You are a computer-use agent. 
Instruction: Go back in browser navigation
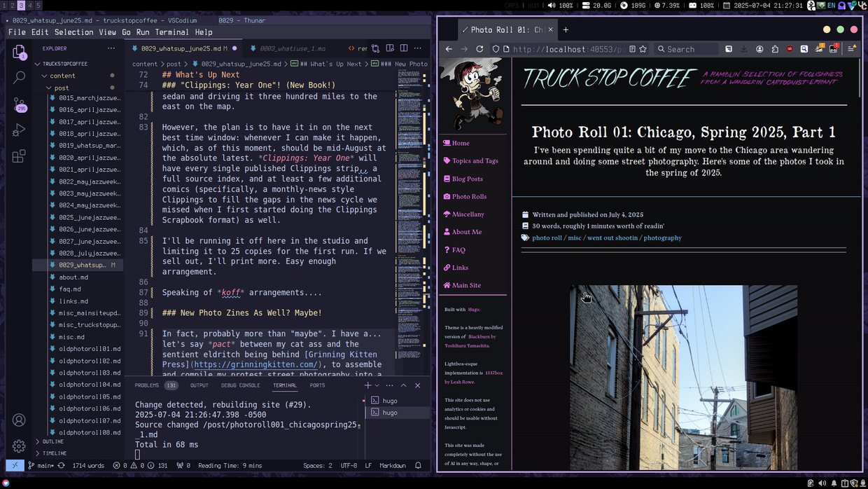[449, 49]
